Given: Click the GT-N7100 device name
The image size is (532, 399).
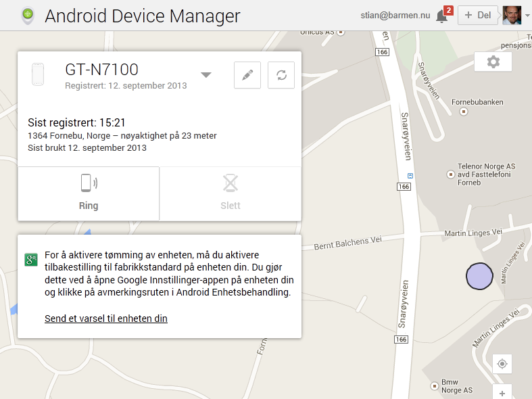Looking at the screenshot, I should (x=102, y=70).
